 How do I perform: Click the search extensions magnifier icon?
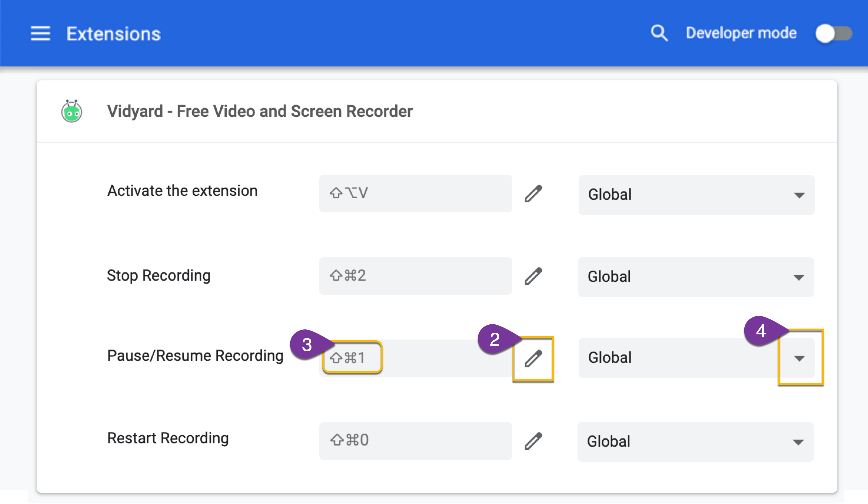pyautogui.click(x=659, y=33)
